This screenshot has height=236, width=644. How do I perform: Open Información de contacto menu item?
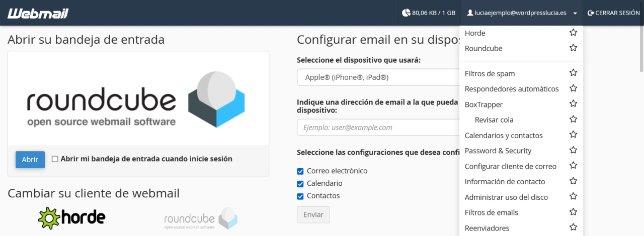click(505, 182)
